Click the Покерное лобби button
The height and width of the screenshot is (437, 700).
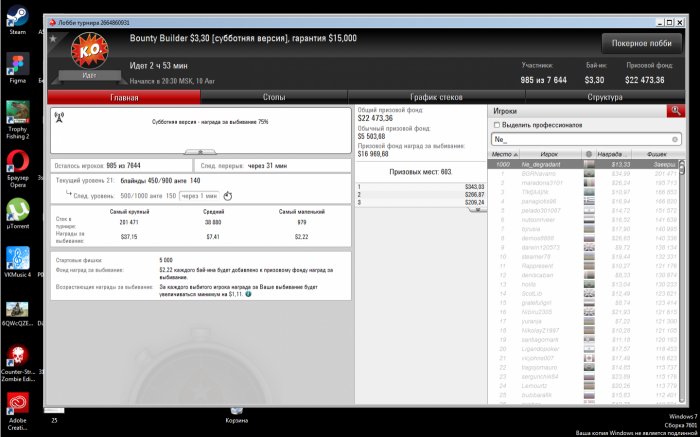point(641,43)
